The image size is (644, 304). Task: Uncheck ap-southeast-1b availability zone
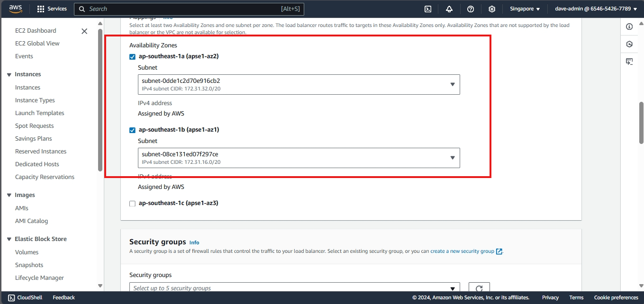point(132,130)
